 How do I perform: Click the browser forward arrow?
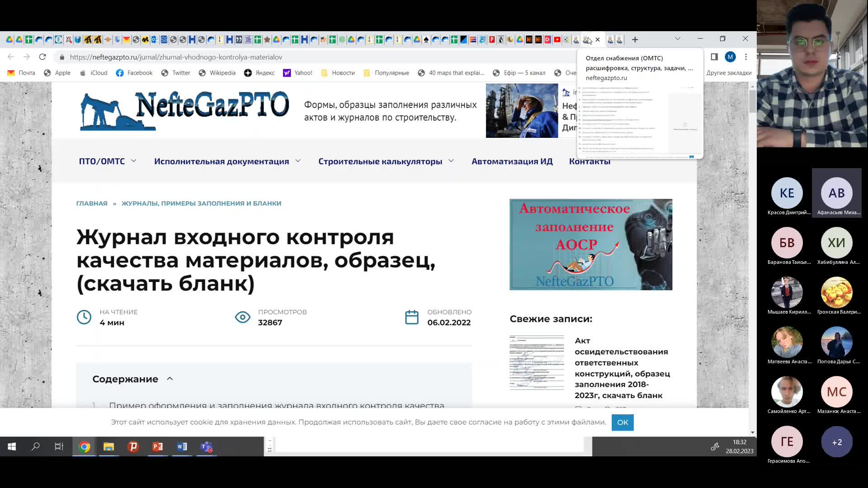click(27, 57)
